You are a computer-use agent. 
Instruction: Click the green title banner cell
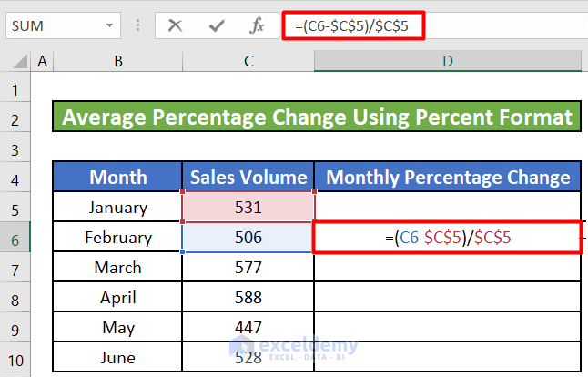(x=317, y=117)
